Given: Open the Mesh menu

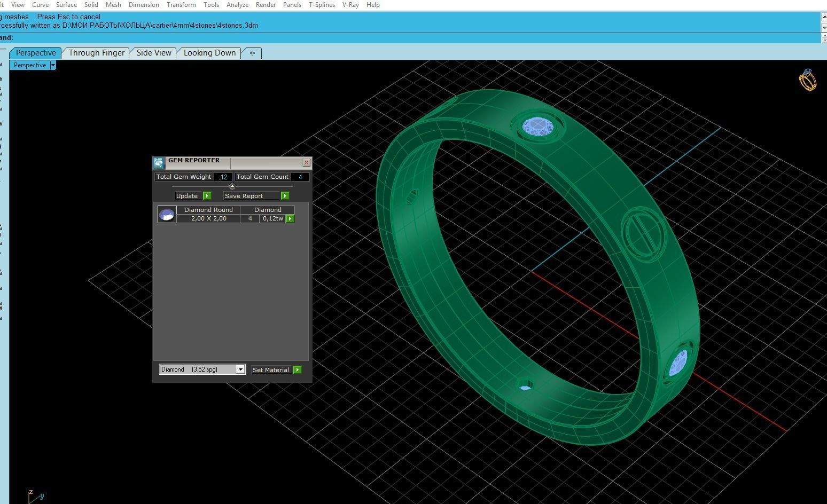Looking at the screenshot, I should click(x=113, y=5).
